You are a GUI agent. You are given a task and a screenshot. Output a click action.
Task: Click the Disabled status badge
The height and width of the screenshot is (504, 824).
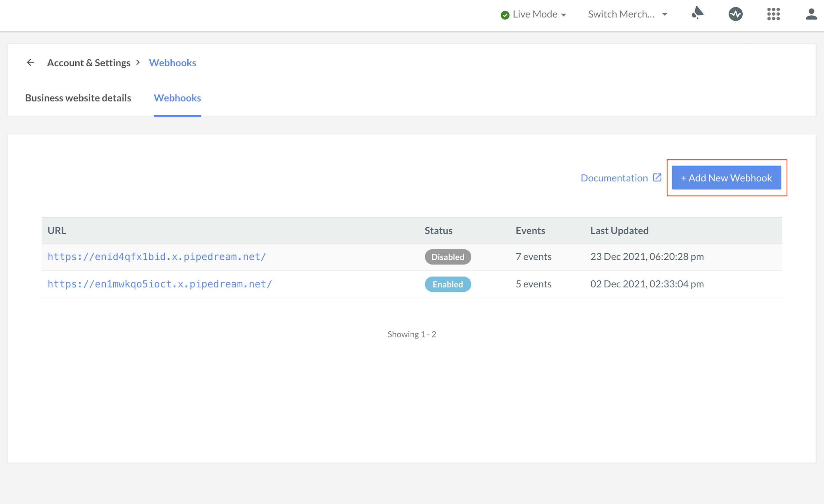tap(448, 257)
